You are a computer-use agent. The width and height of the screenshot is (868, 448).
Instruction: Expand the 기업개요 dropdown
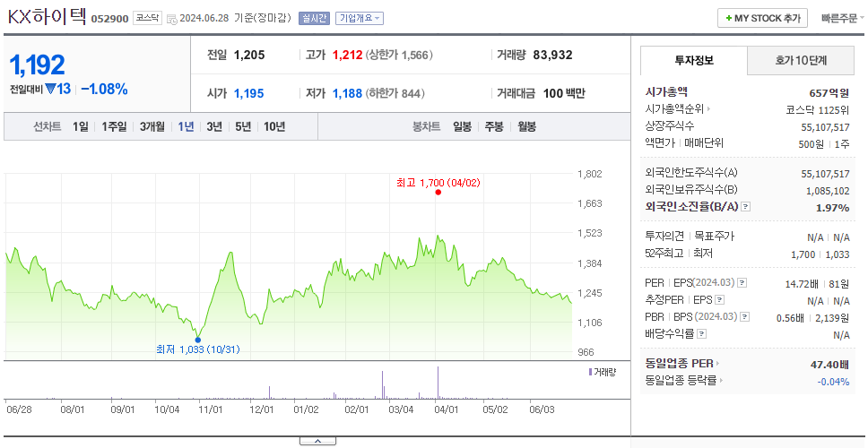tap(360, 18)
